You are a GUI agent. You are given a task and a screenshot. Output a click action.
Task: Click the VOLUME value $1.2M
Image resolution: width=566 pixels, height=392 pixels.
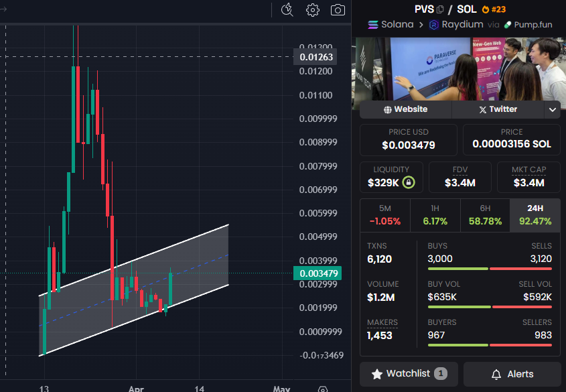pyautogui.click(x=381, y=298)
